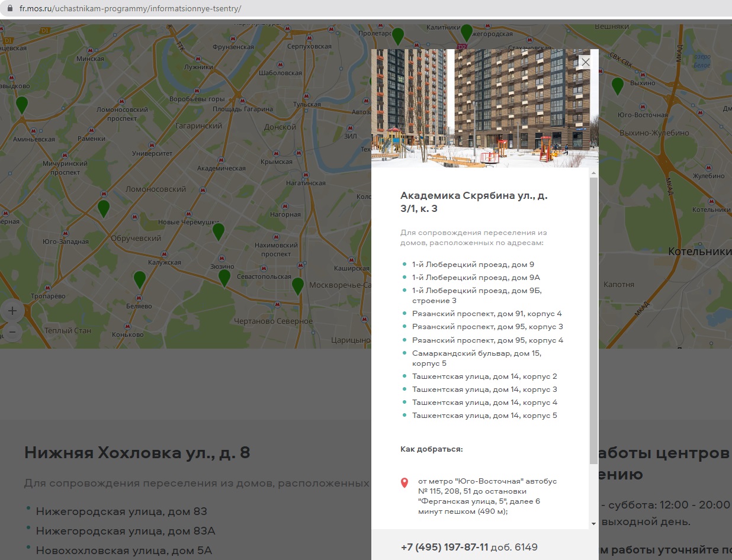Click the Ломоносовский district label
The image size is (732, 560).
[156, 189]
